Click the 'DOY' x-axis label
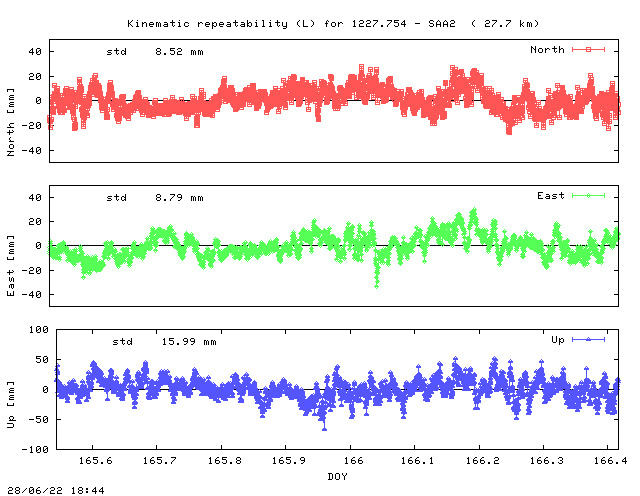Screen dimensions: 640x496 (x=337, y=476)
